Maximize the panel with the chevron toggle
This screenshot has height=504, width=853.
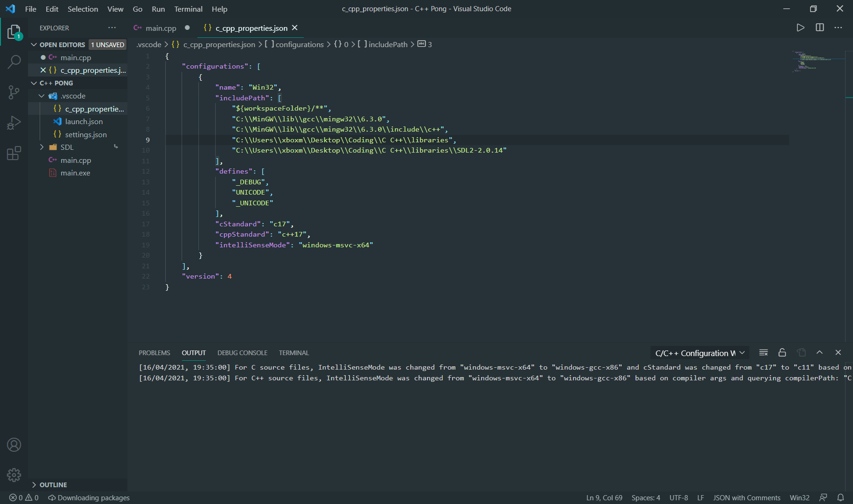point(819,352)
